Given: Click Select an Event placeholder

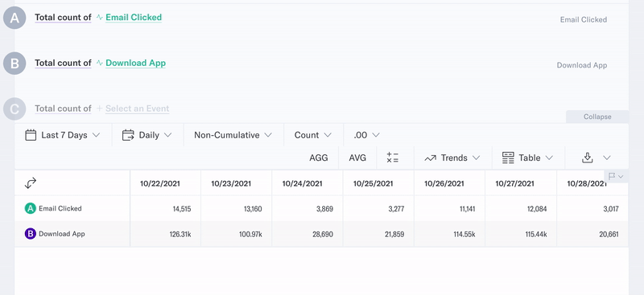Looking at the screenshot, I should click(137, 109).
